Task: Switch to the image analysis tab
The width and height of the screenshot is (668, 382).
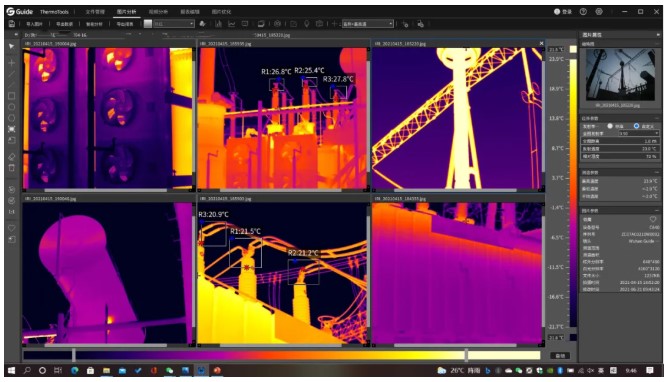Action: 127,11
